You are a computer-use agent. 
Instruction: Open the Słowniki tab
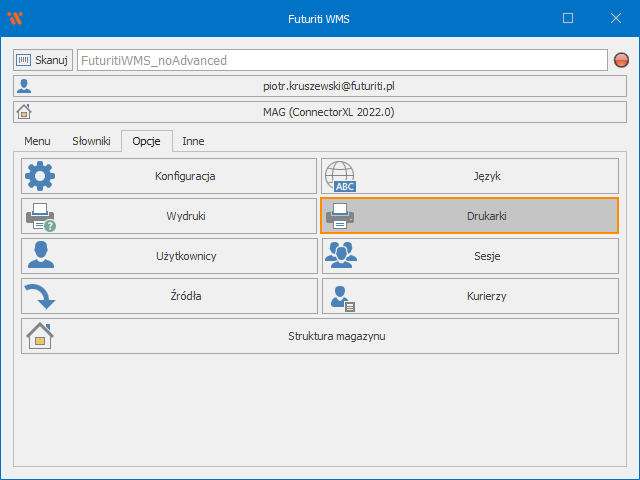pyautogui.click(x=91, y=141)
